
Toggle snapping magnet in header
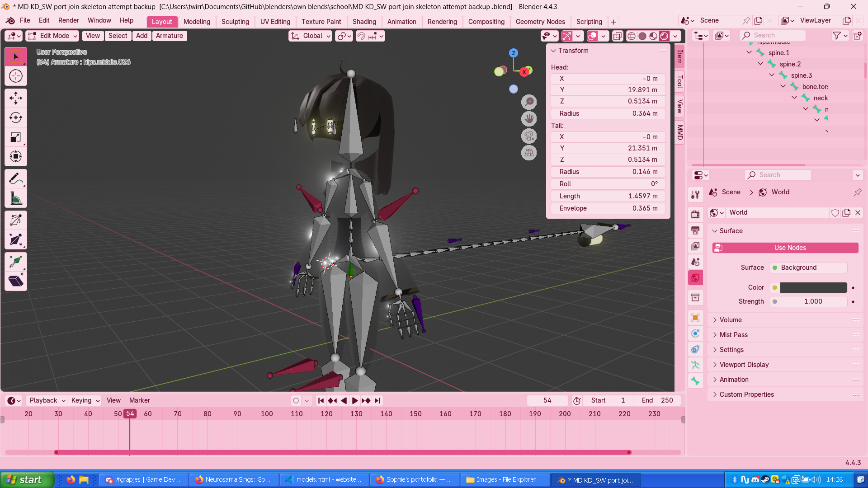[361, 36]
